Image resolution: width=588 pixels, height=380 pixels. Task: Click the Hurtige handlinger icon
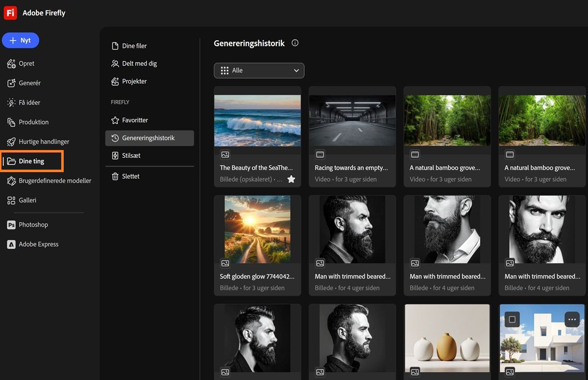click(x=11, y=142)
